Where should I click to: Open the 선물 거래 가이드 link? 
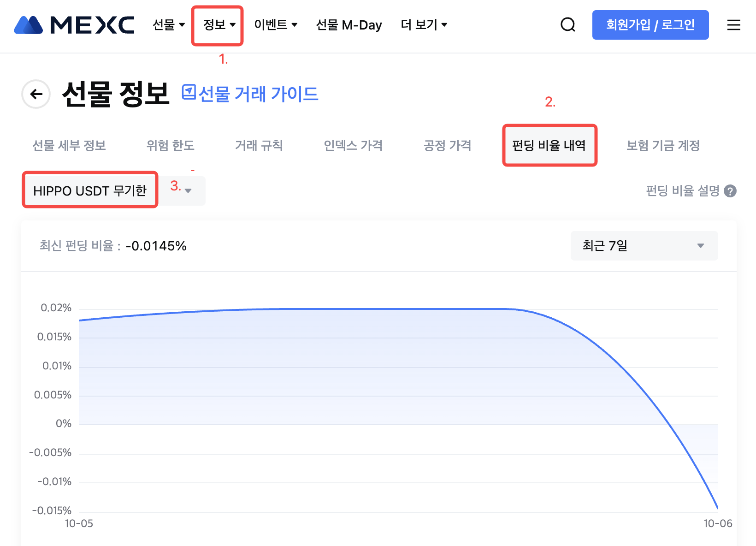click(258, 94)
